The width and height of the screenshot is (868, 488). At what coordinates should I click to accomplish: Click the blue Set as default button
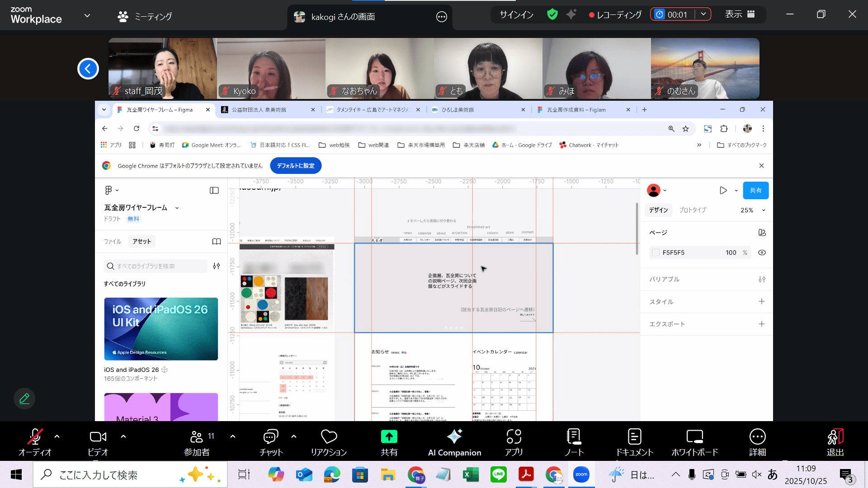(296, 166)
